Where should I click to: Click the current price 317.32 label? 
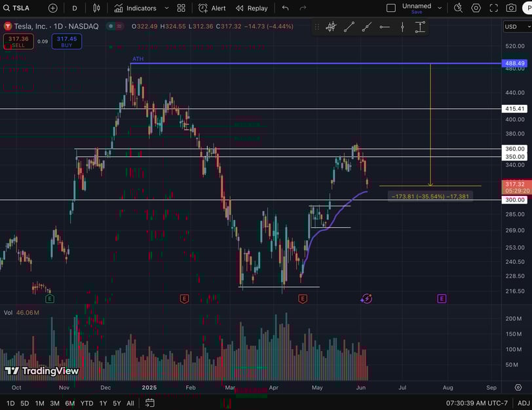click(516, 187)
